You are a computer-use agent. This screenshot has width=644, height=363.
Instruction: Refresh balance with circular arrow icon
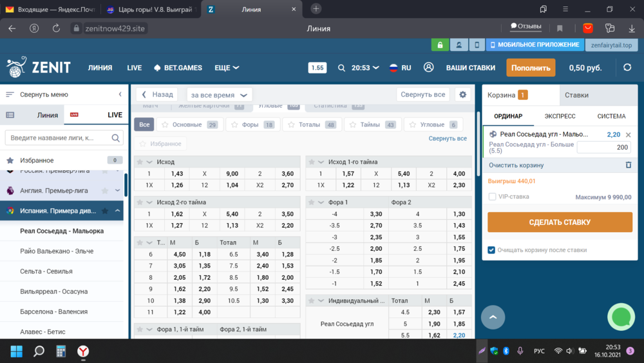627,68
